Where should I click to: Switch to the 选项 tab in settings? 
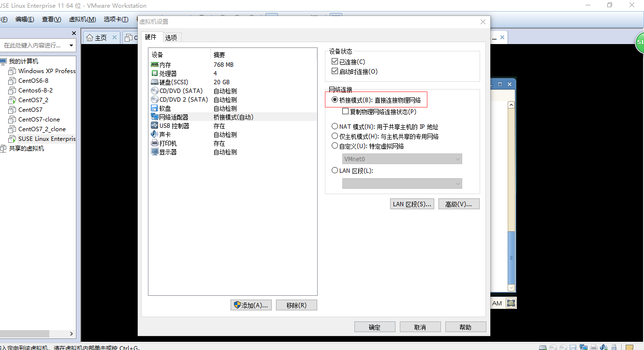(x=171, y=37)
